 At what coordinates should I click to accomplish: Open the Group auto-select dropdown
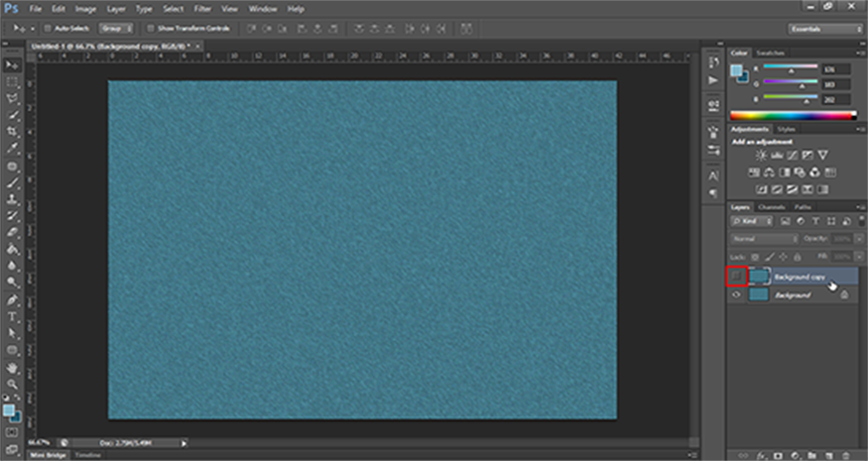117,29
